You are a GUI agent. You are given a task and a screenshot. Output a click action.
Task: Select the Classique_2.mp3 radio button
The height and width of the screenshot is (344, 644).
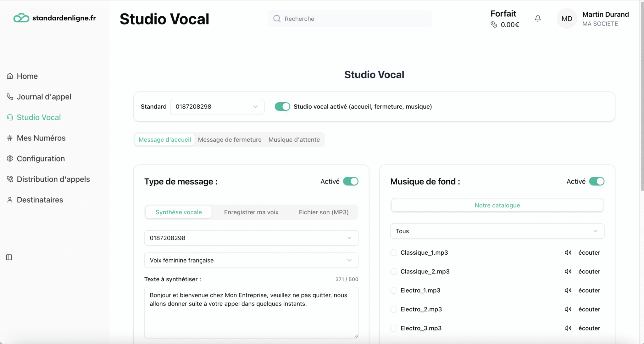[393, 271]
